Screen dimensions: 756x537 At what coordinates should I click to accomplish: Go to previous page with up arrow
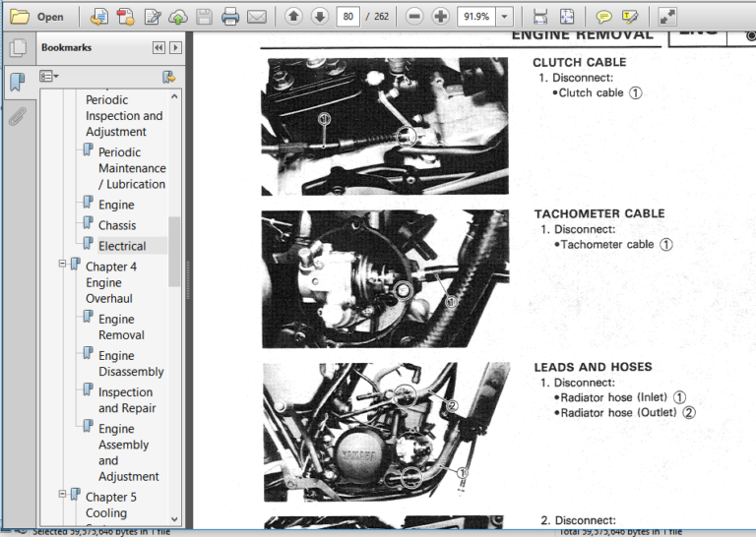293,17
